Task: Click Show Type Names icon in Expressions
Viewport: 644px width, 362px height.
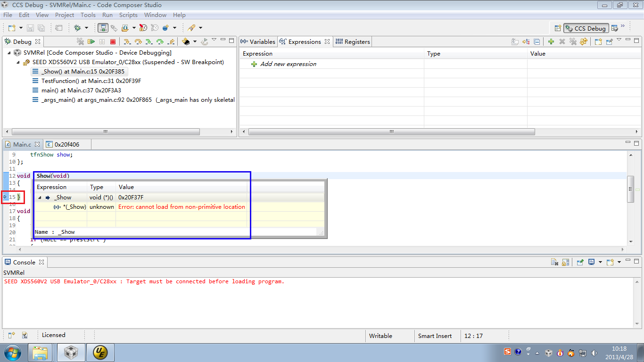Action: pos(515,41)
